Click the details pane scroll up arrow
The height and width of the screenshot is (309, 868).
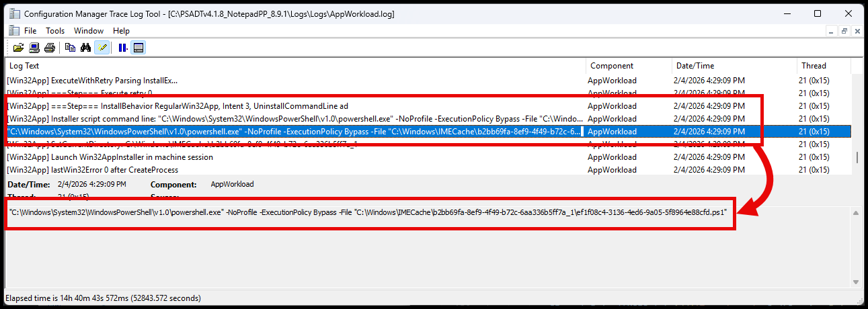point(857,213)
